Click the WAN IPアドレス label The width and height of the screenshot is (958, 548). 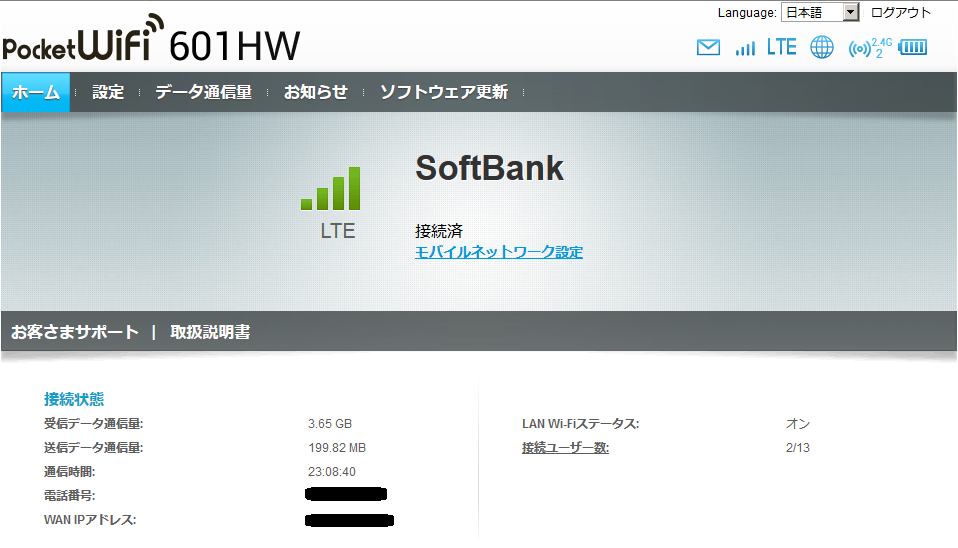90,520
